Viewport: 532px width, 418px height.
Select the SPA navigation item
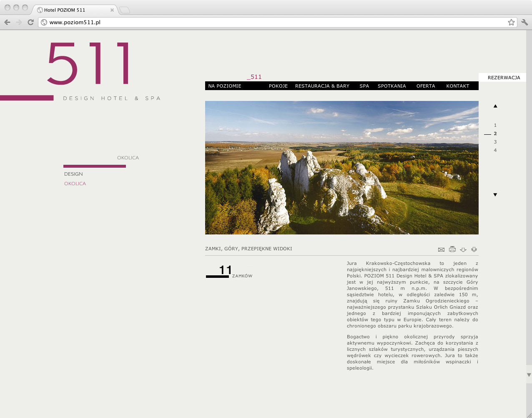[x=364, y=86]
